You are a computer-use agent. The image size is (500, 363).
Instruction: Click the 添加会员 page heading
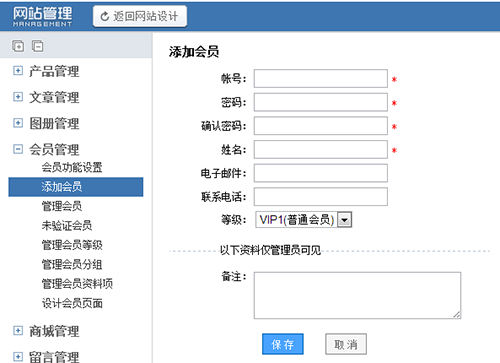pyautogui.click(x=194, y=52)
